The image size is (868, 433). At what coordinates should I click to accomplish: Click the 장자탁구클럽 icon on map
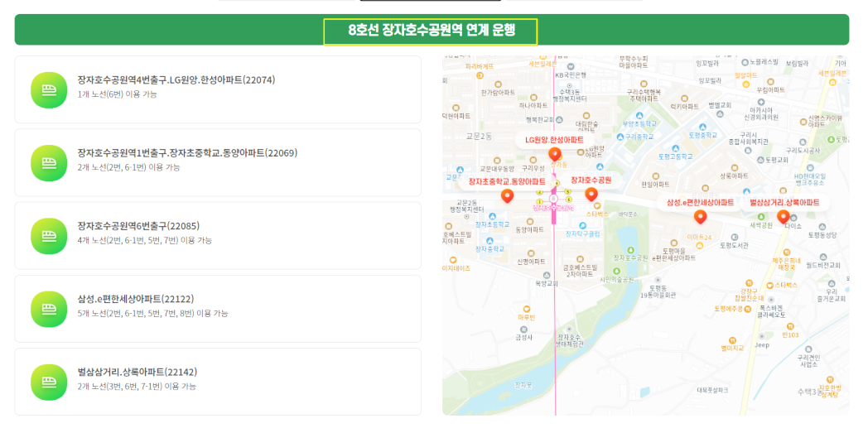point(582,225)
